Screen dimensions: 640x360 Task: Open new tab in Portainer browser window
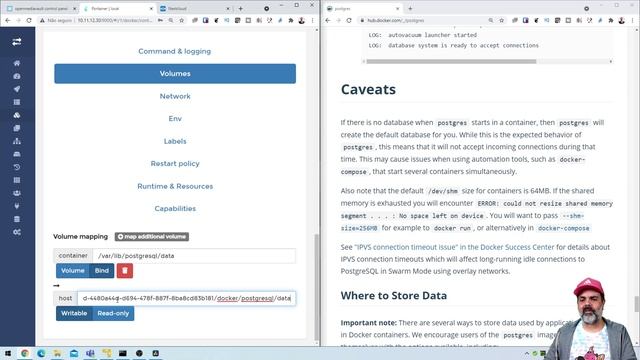pyautogui.click(x=240, y=8)
